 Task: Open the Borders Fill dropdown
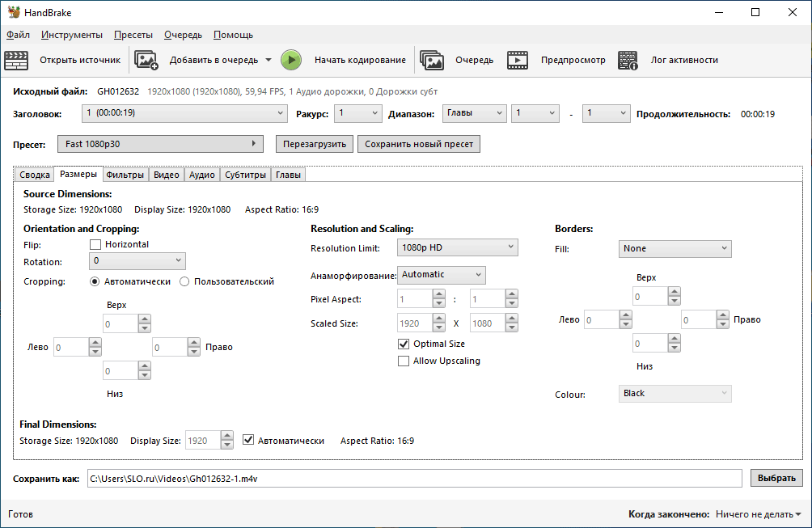675,248
